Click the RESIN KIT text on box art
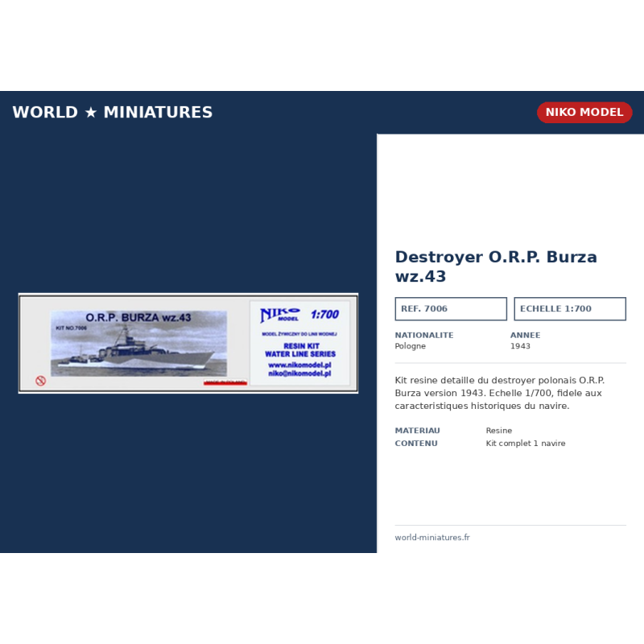 pyautogui.click(x=301, y=346)
